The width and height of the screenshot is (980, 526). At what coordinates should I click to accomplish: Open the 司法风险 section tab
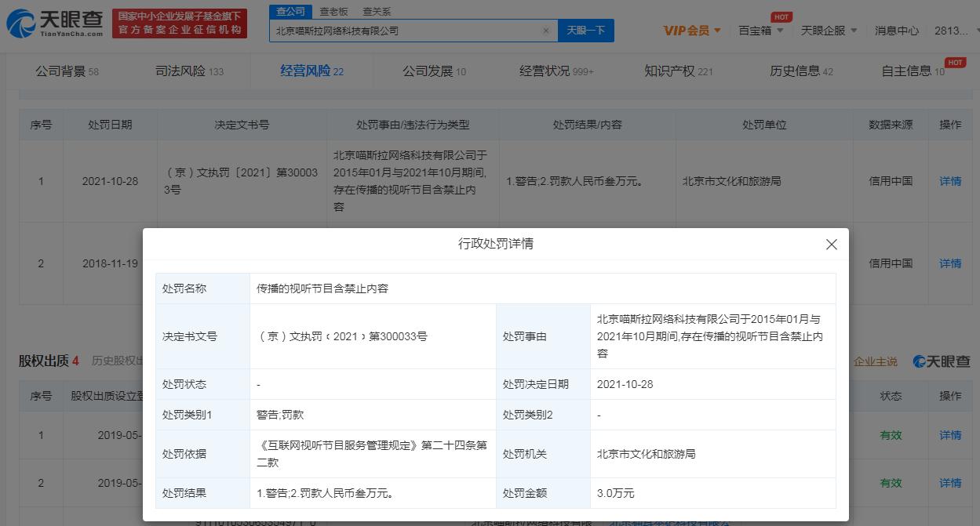pyautogui.click(x=189, y=71)
